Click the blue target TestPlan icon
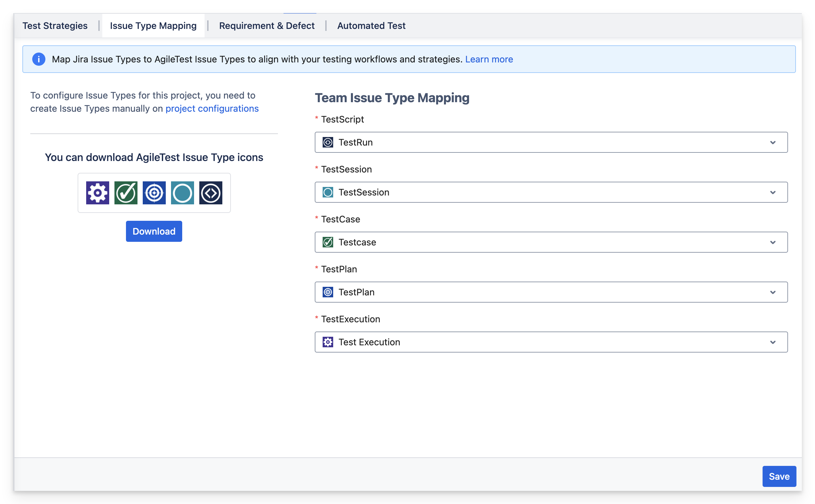 click(x=154, y=193)
